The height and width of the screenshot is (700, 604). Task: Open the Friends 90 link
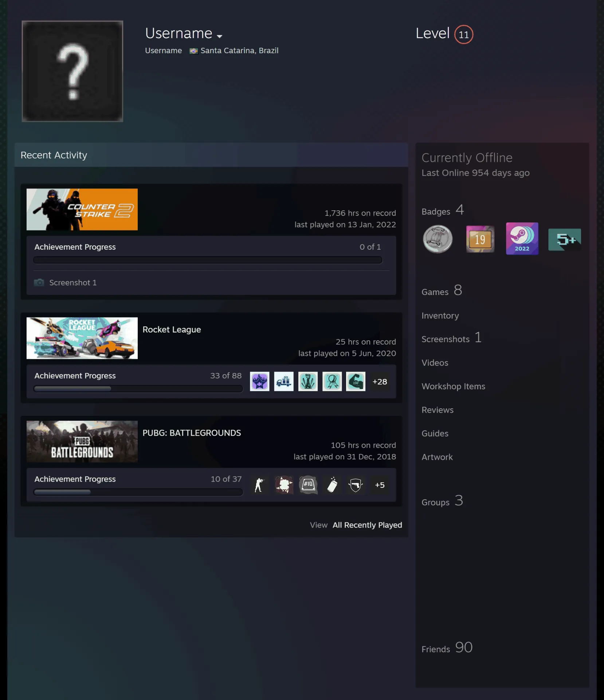447,648
